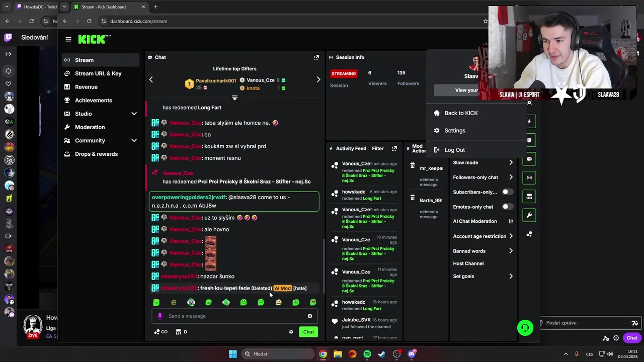Click the lightning bolt quick action icon
644x362 pixels.
coord(529,121)
